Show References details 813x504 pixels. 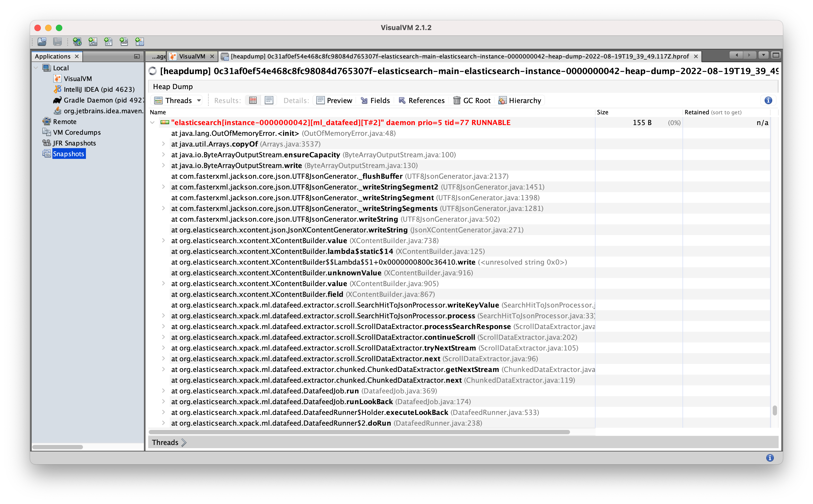pos(422,100)
